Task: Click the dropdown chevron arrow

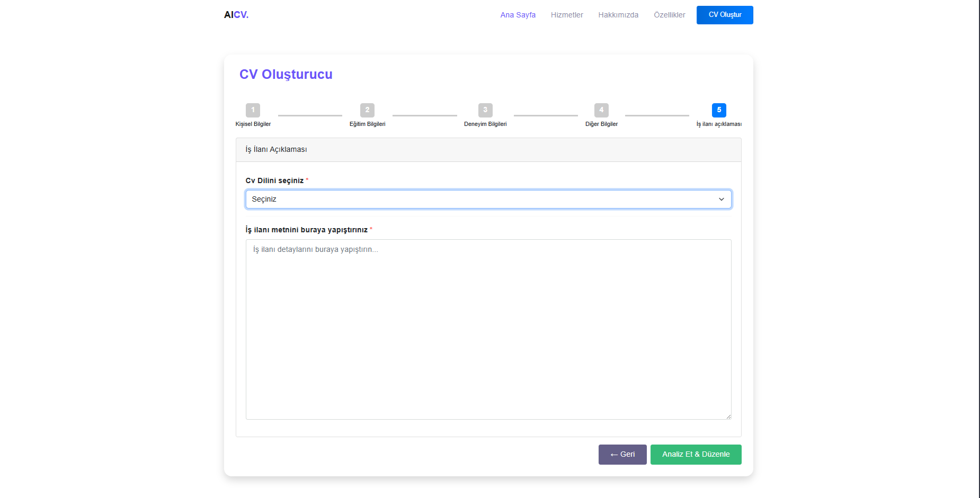Action: 721,200
